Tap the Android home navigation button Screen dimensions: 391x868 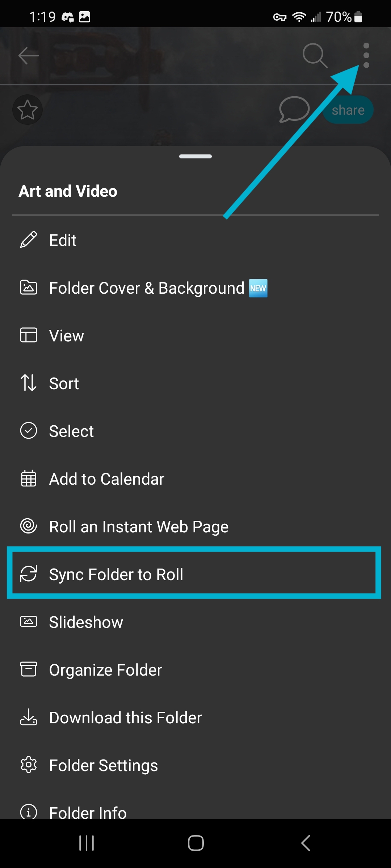pyautogui.click(x=195, y=843)
